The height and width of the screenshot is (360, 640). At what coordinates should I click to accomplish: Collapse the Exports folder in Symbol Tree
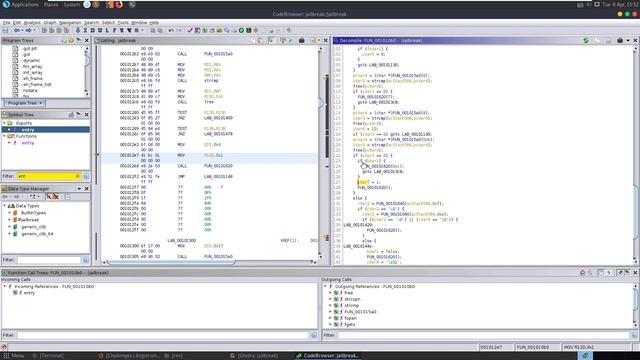[4, 123]
